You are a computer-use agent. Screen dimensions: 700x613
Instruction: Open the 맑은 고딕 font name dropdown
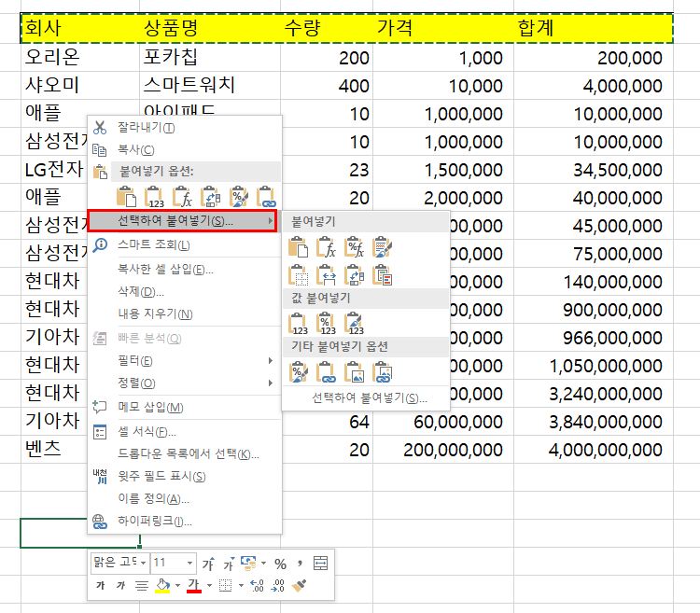[x=144, y=563]
